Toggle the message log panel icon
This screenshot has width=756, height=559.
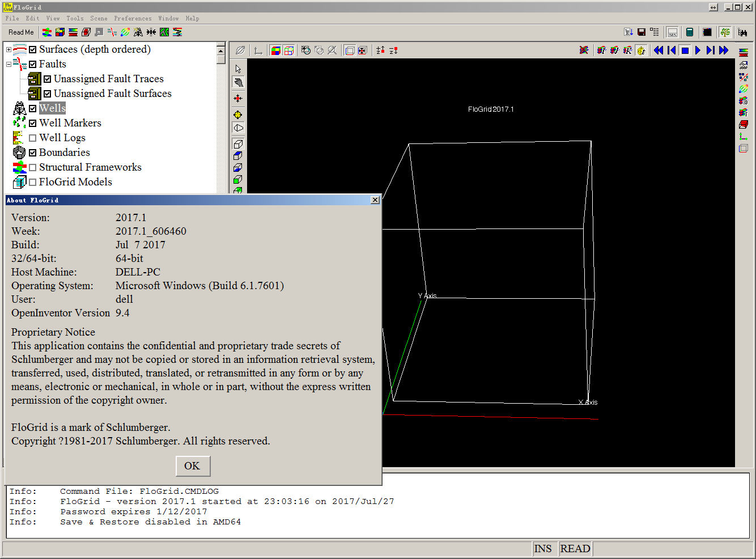pos(672,32)
